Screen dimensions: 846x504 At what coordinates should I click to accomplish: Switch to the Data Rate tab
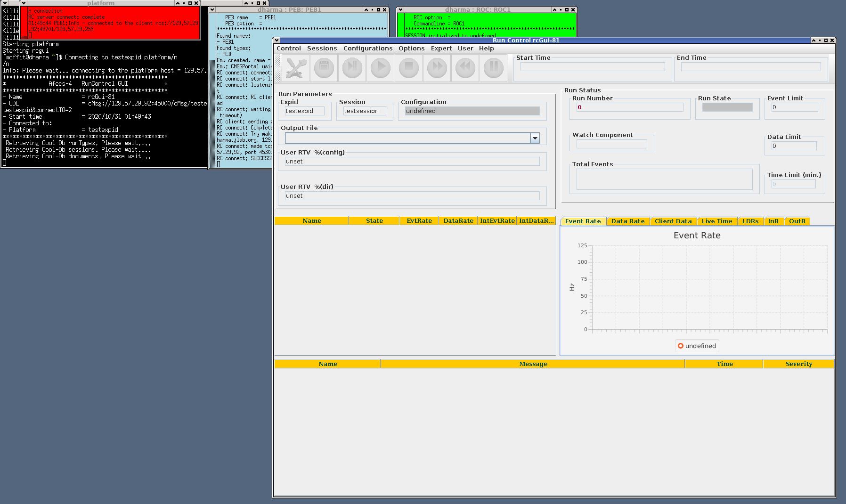pyautogui.click(x=627, y=221)
